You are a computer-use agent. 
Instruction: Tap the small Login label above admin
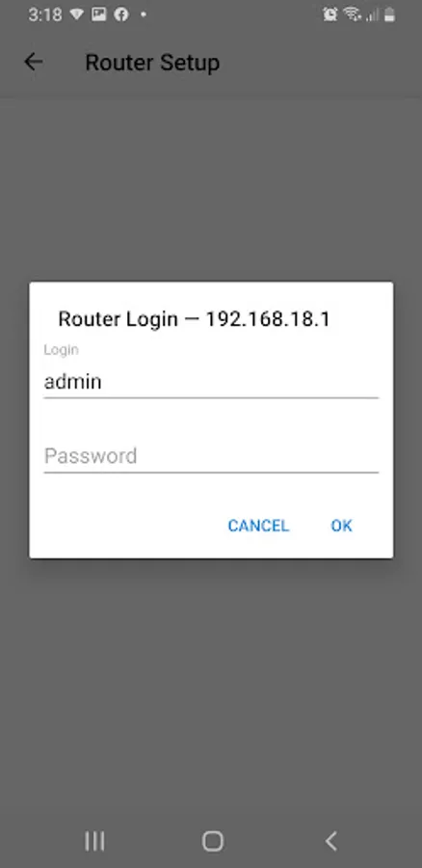coord(62,350)
